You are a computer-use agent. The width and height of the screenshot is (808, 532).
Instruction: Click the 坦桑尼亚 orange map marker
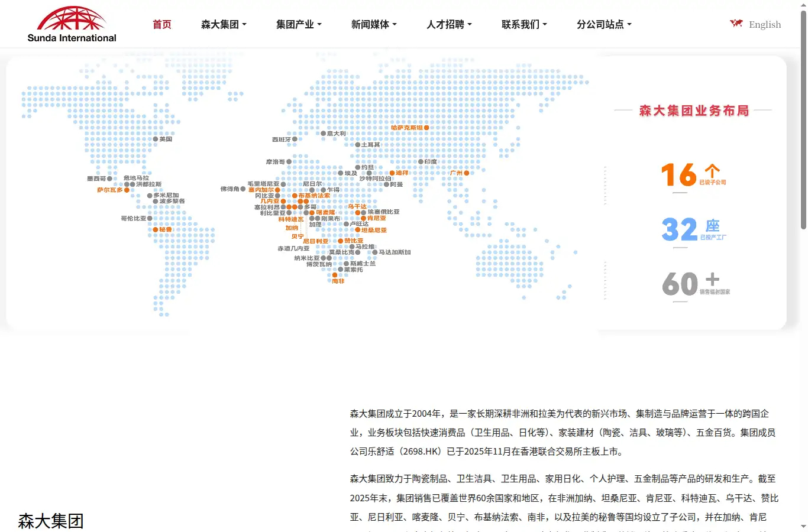[357, 230]
